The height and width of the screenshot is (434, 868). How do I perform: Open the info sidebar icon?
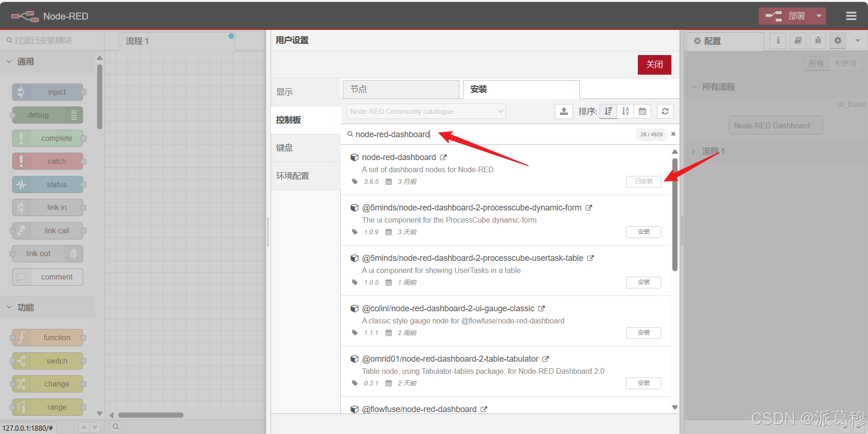click(778, 41)
